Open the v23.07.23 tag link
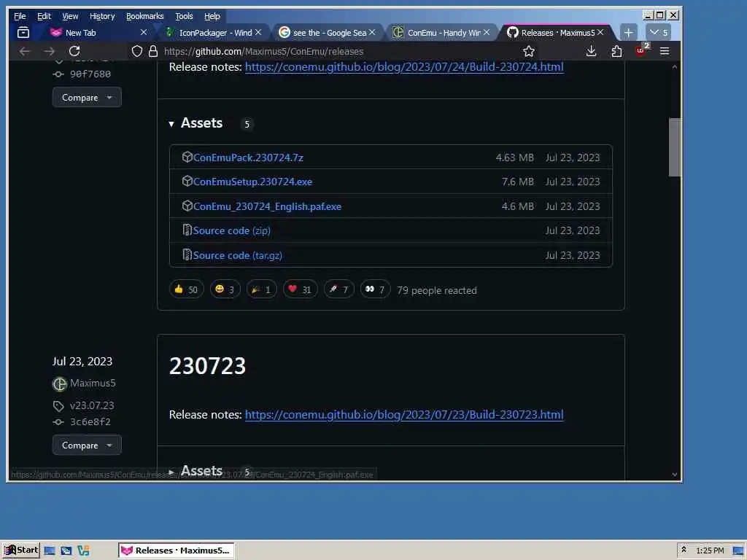Viewport: 747px width, 560px height. point(92,405)
